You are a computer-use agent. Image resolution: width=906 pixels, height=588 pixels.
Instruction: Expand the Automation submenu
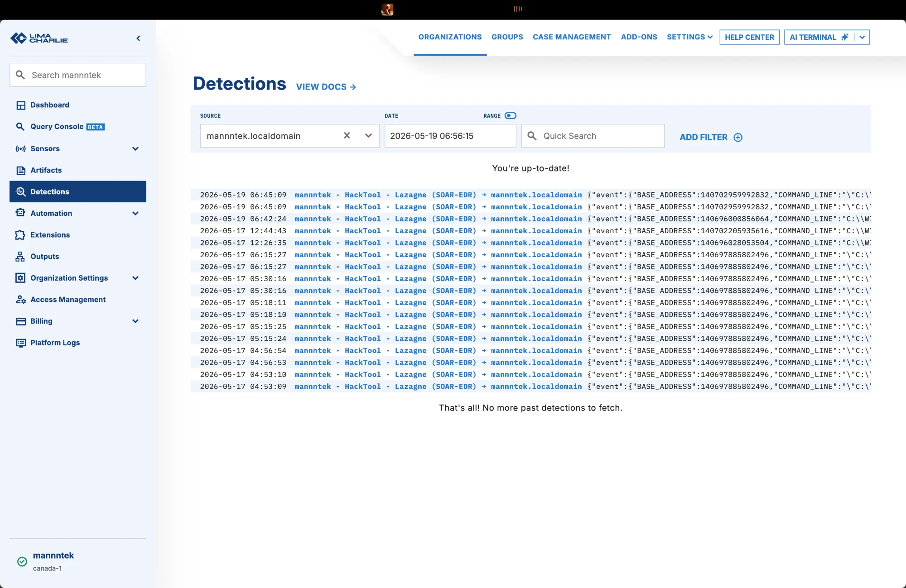pyautogui.click(x=135, y=213)
